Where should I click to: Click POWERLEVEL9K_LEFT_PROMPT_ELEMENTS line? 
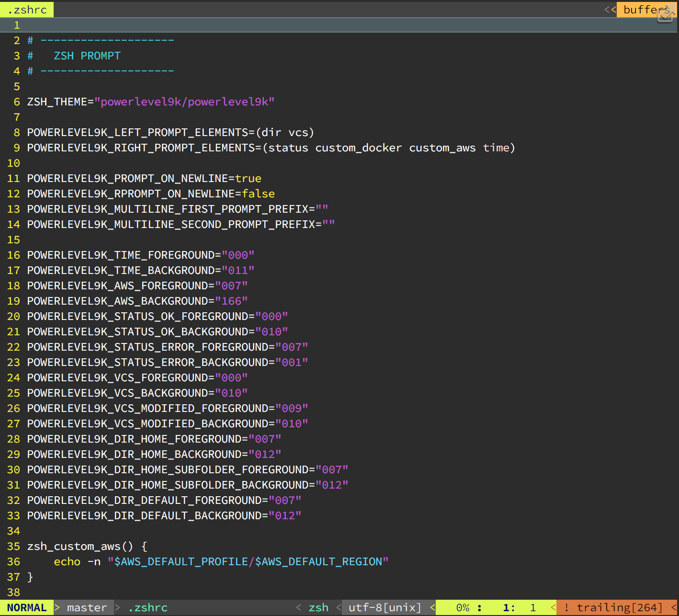tap(170, 132)
